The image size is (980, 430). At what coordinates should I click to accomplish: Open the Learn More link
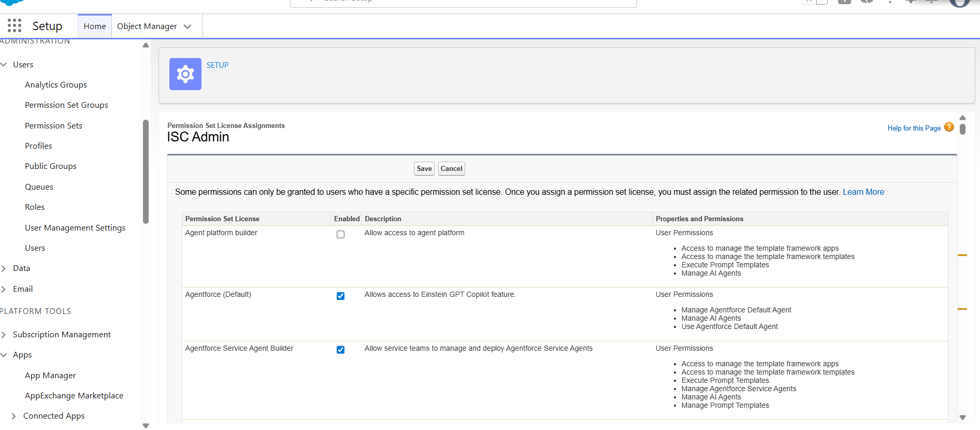pyautogui.click(x=863, y=192)
